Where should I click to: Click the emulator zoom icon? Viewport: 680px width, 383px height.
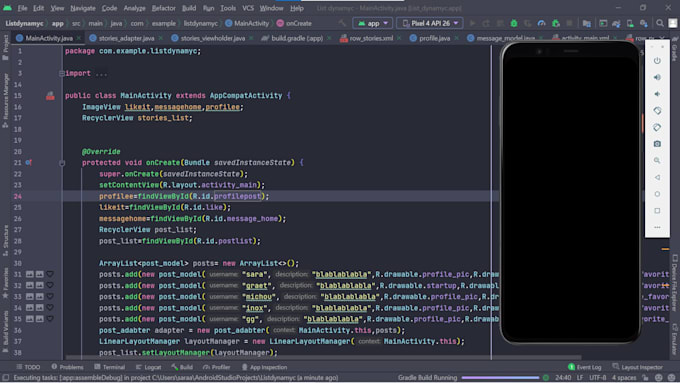click(x=657, y=160)
